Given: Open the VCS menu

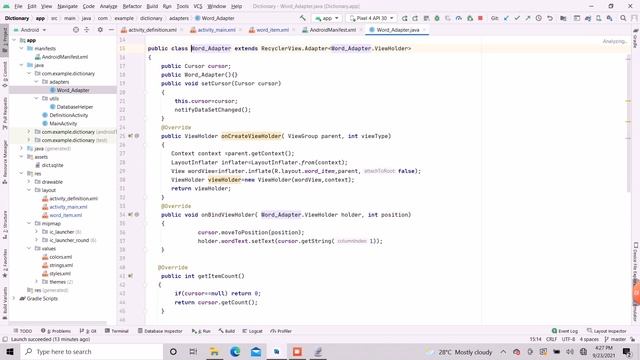Looking at the screenshot, I should point(198,6).
